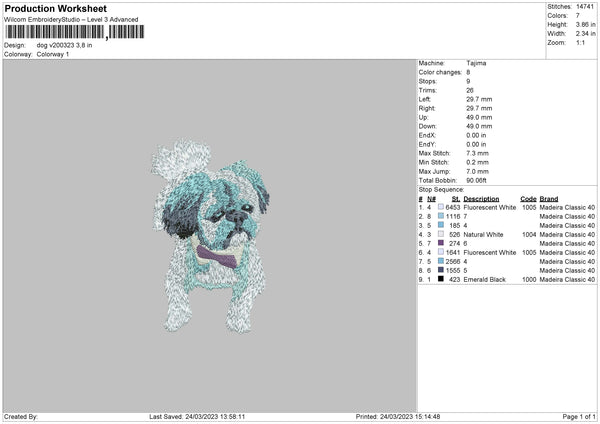This screenshot has height=424, width=600.
Task: Click the Color changes value 8
Action: click(x=468, y=72)
